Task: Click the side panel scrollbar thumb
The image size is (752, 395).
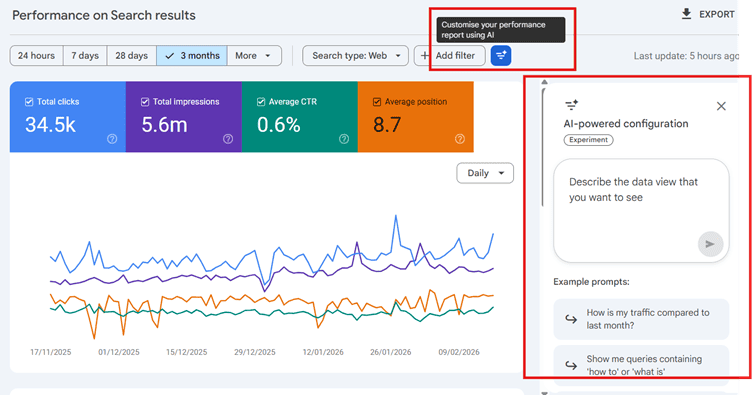Action: click(543, 146)
